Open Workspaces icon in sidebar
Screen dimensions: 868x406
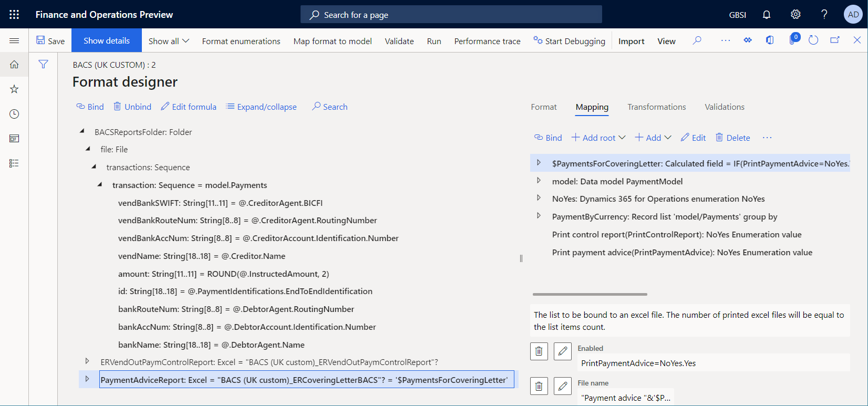coord(14,139)
